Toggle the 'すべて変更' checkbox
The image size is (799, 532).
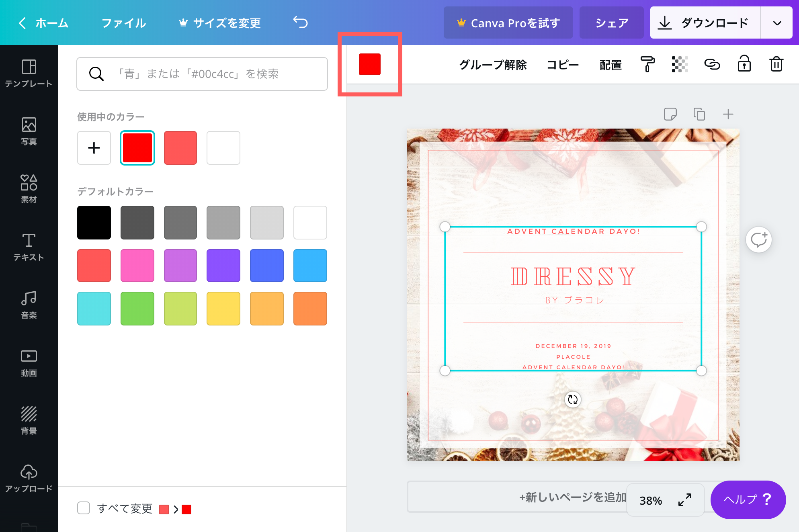[x=84, y=508]
